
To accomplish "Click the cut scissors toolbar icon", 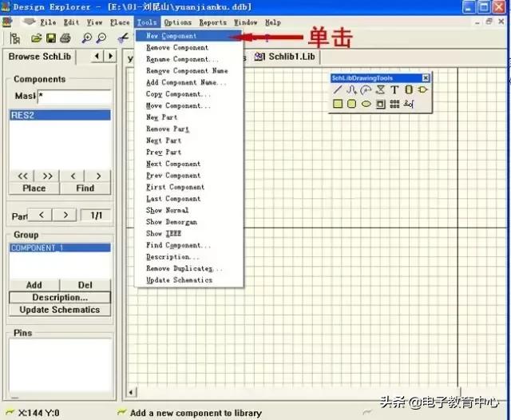I will (x=123, y=38).
